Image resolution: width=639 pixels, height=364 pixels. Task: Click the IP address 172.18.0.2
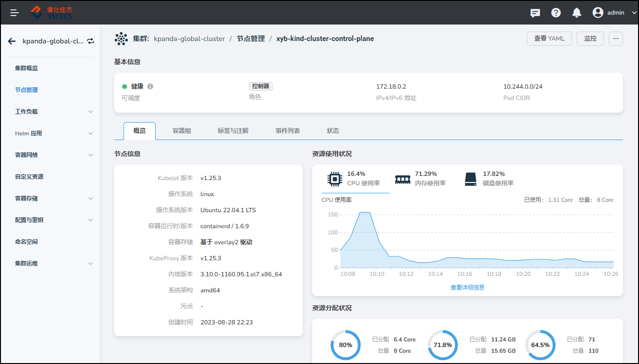391,87
